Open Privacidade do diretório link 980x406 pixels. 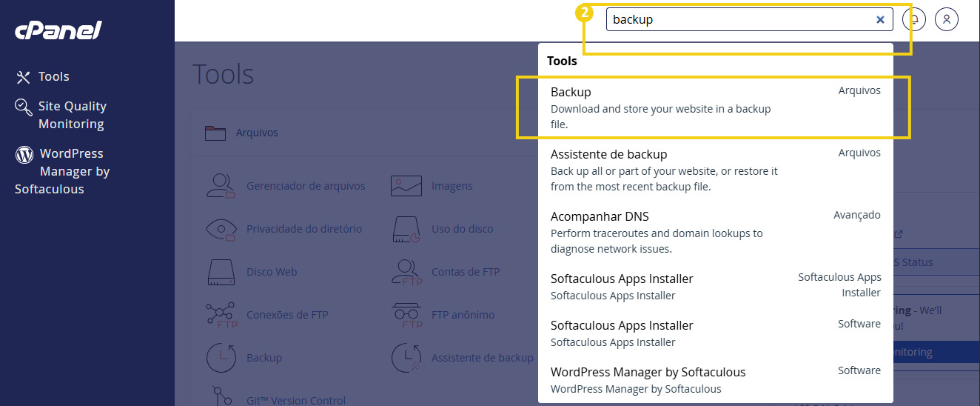pos(304,229)
